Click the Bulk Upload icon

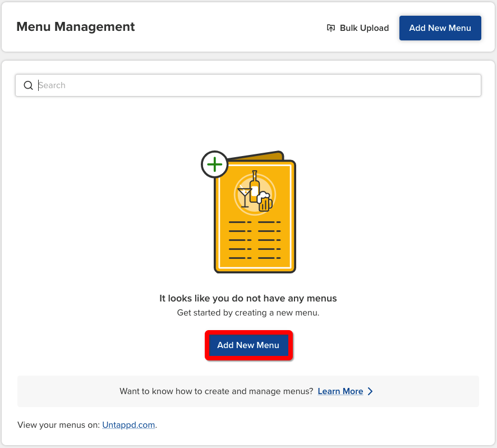(330, 28)
